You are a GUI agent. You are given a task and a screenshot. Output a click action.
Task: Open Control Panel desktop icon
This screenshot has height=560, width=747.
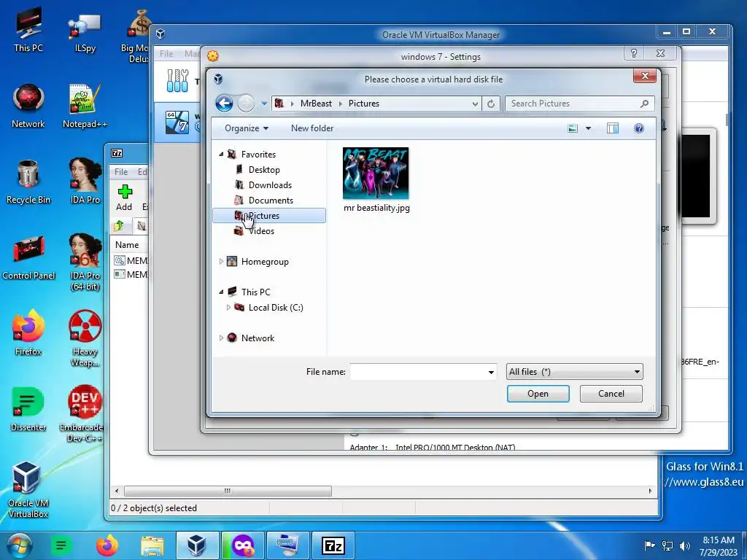28,257
